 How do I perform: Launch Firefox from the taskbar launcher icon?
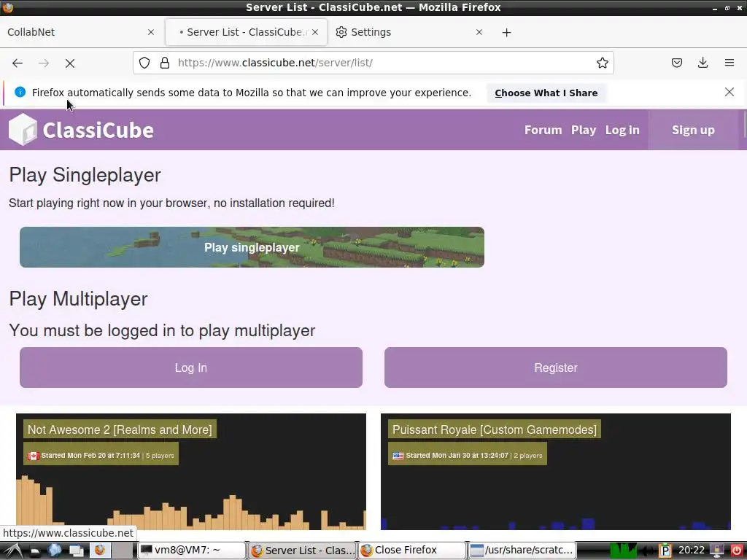coord(99,551)
